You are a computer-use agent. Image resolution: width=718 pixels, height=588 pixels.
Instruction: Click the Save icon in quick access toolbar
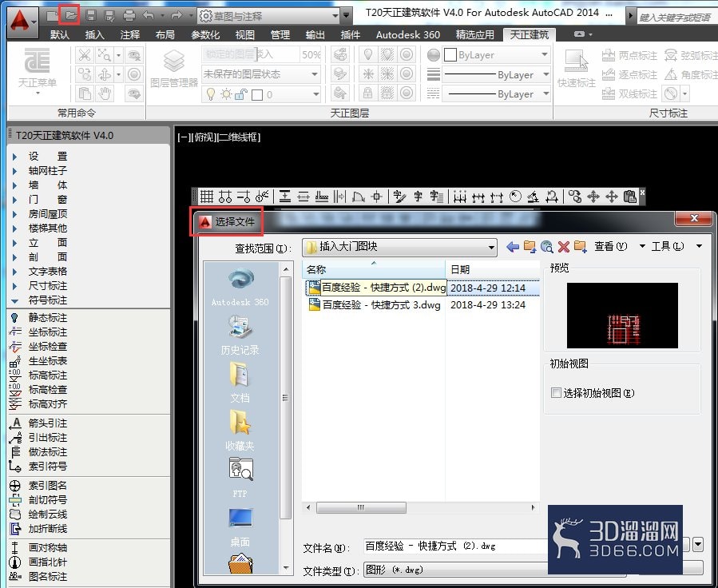[91, 15]
